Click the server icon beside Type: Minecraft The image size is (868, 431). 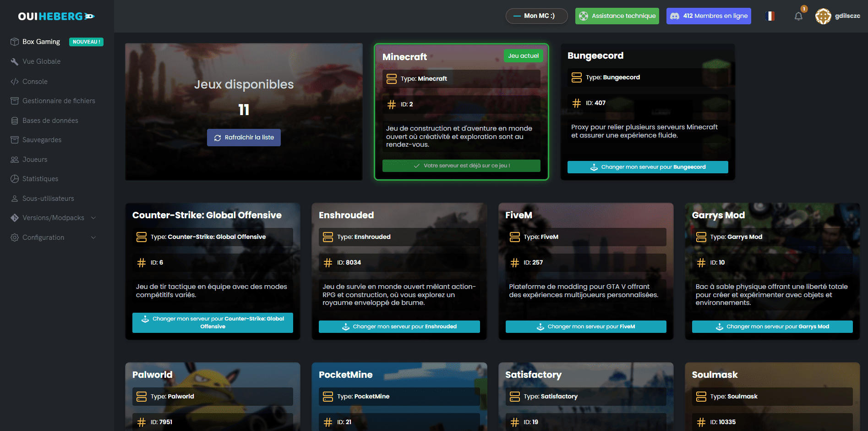[392, 79]
